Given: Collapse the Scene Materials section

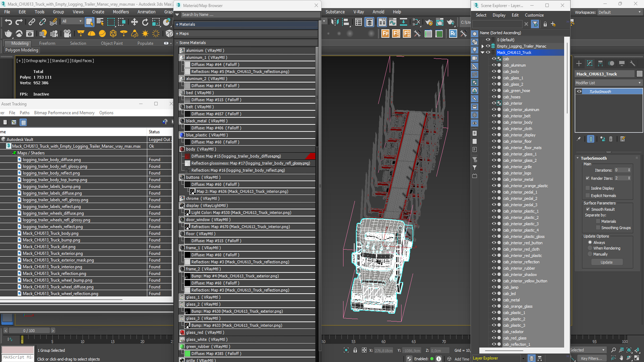Looking at the screenshot, I should pyautogui.click(x=177, y=43).
